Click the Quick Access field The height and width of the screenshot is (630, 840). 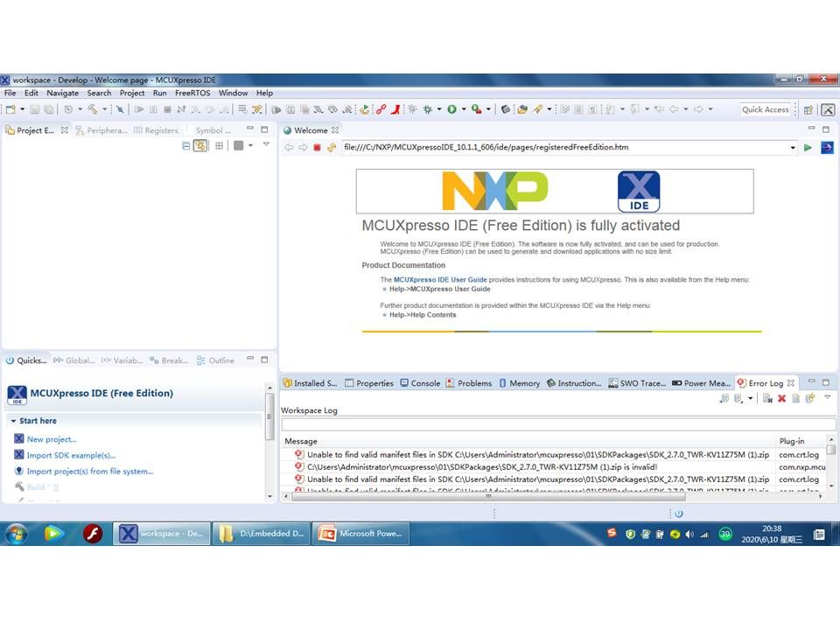(x=765, y=109)
